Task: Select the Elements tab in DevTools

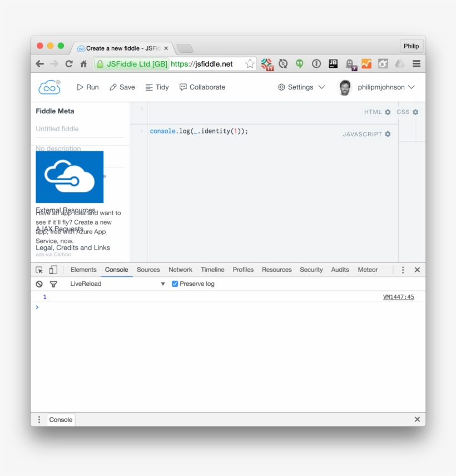Action: pos(83,270)
